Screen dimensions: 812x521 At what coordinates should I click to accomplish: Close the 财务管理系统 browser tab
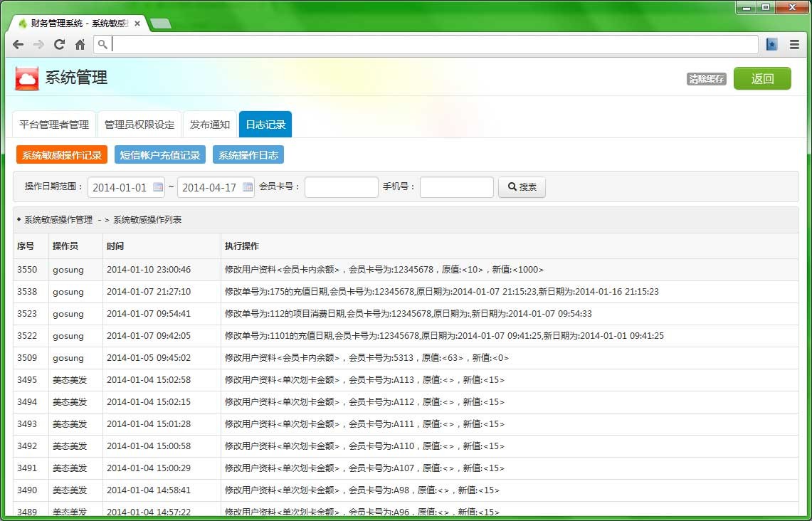click(x=137, y=23)
